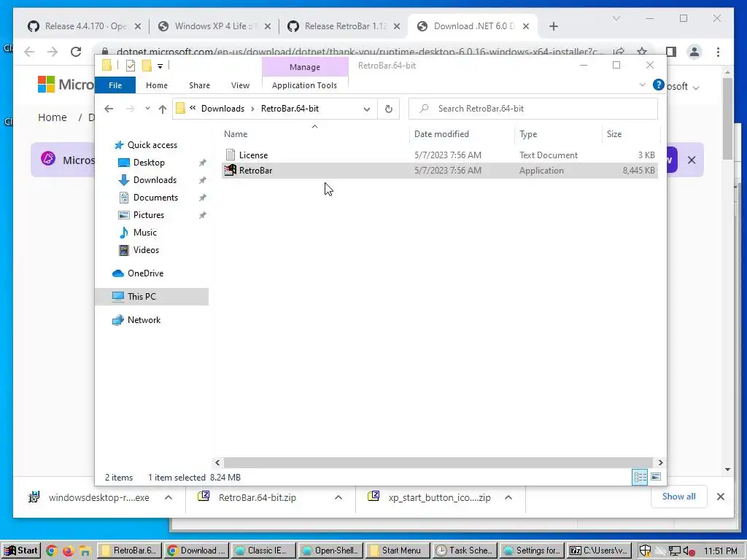Open Application Tools ribbon tab
This screenshot has width=747, height=560.
(304, 85)
